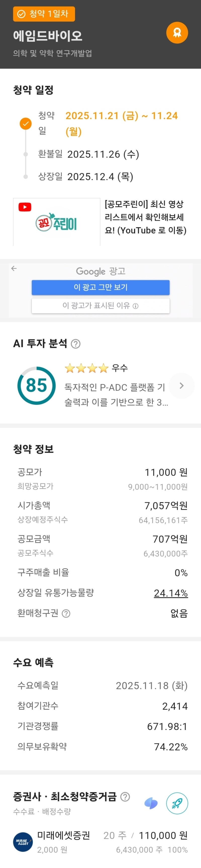Tap the 청약 1일차 status badge

[x=44, y=14]
